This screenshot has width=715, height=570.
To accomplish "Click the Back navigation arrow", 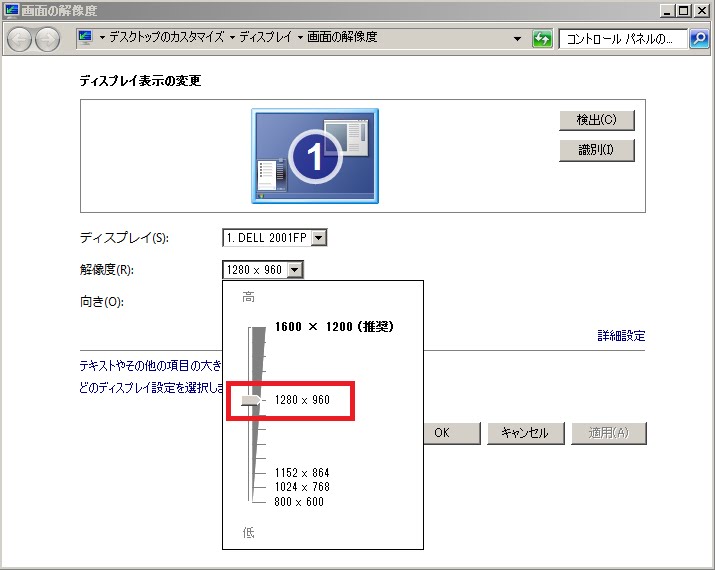I will point(19,39).
